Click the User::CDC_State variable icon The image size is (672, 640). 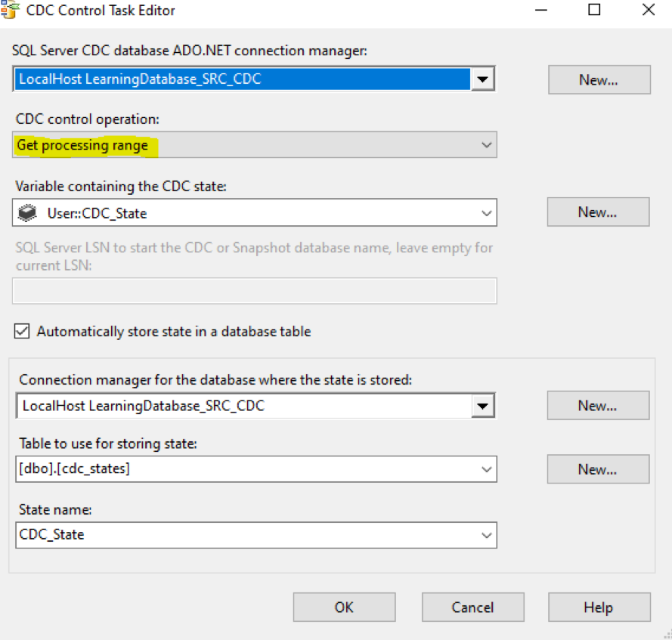28,212
